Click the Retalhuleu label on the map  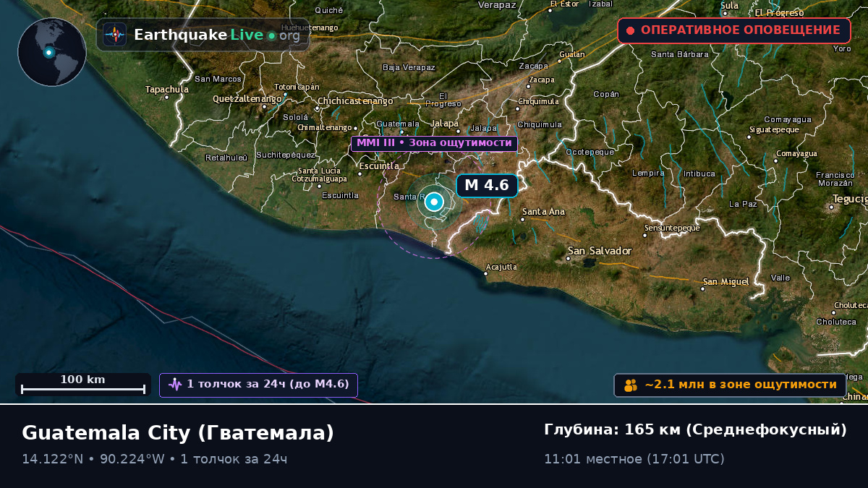coord(226,158)
